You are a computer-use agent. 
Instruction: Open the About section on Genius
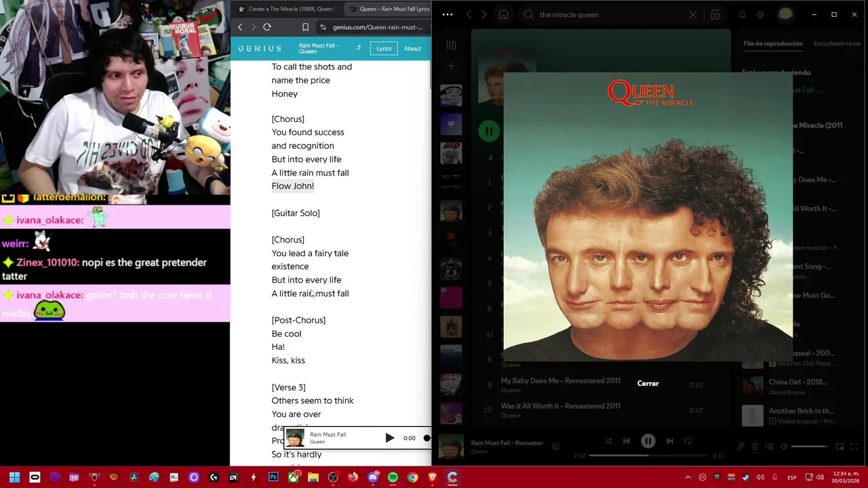[x=412, y=49]
